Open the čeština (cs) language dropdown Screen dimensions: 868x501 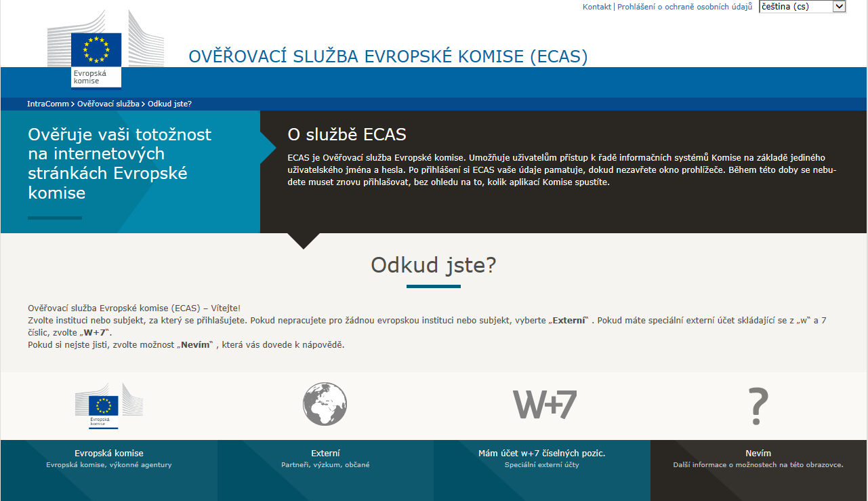coord(802,6)
